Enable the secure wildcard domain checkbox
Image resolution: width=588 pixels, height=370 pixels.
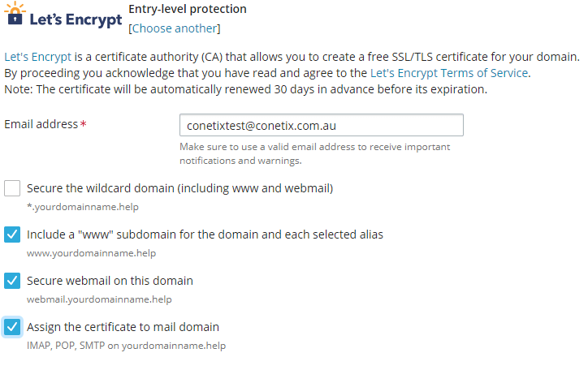(x=12, y=188)
